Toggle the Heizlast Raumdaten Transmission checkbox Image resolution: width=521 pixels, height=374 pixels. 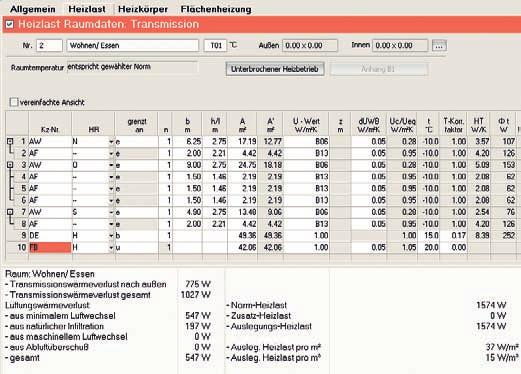[x=10, y=24]
